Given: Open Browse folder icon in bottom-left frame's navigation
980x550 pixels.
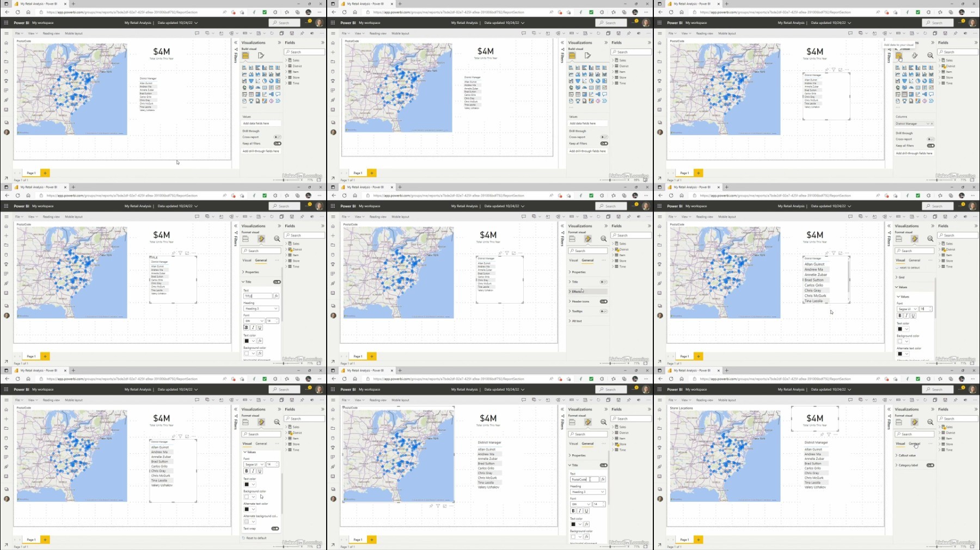Looking at the screenshot, I should tap(7, 428).
